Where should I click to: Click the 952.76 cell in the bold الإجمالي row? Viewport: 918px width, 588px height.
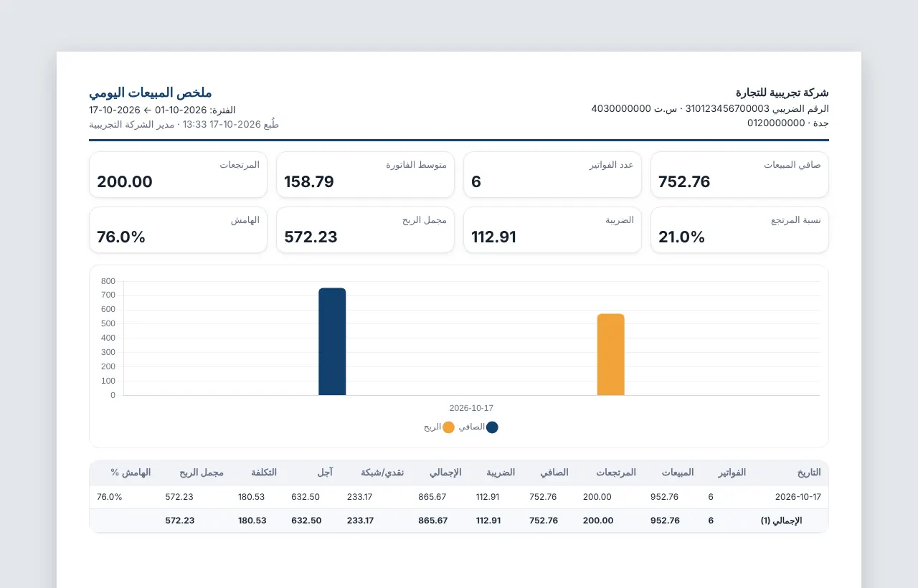click(665, 521)
